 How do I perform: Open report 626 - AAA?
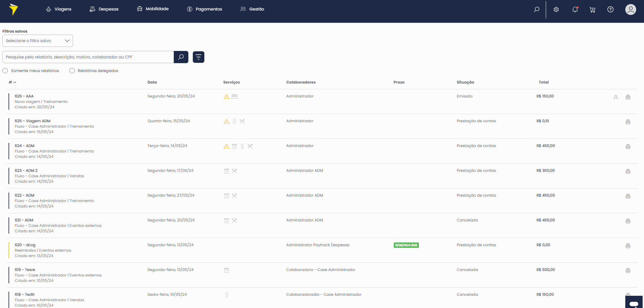[x=24, y=96]
